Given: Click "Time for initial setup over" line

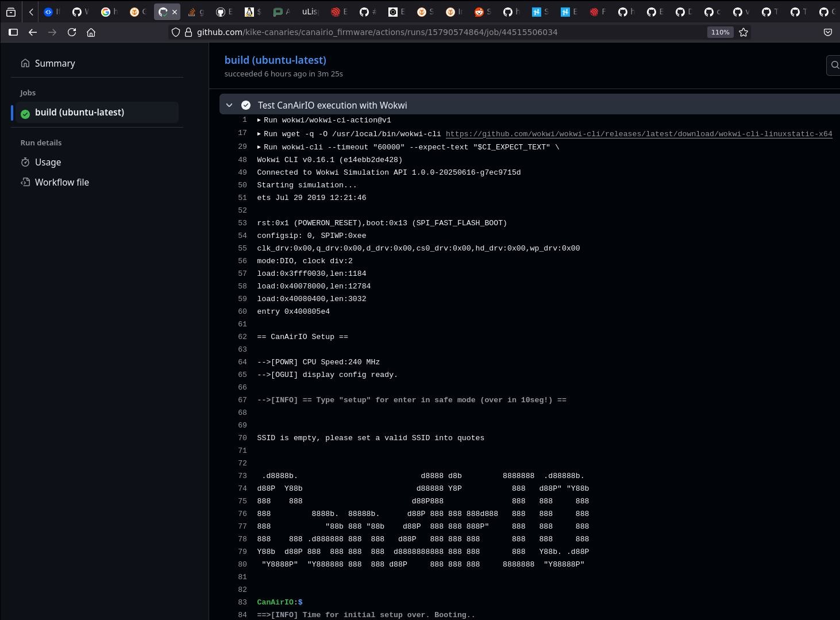Looking at the screenshot, I should coord(366,615).
